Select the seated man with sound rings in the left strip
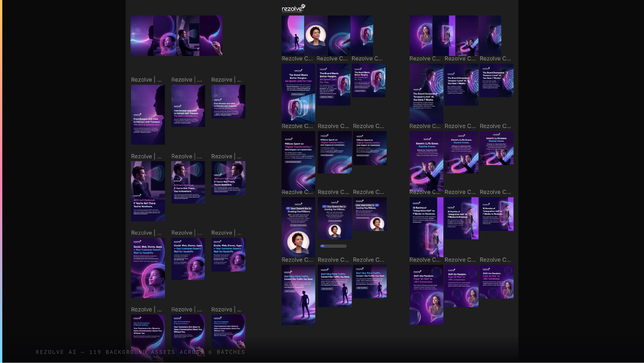This screenshot has height=363, width=644. click(x=188, y=36)
